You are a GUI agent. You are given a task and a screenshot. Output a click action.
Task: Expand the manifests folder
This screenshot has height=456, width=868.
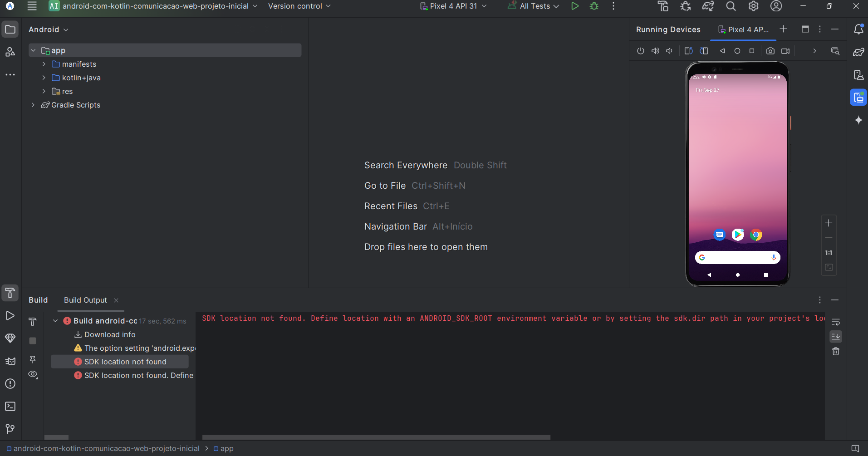click(x=44, y=64)
